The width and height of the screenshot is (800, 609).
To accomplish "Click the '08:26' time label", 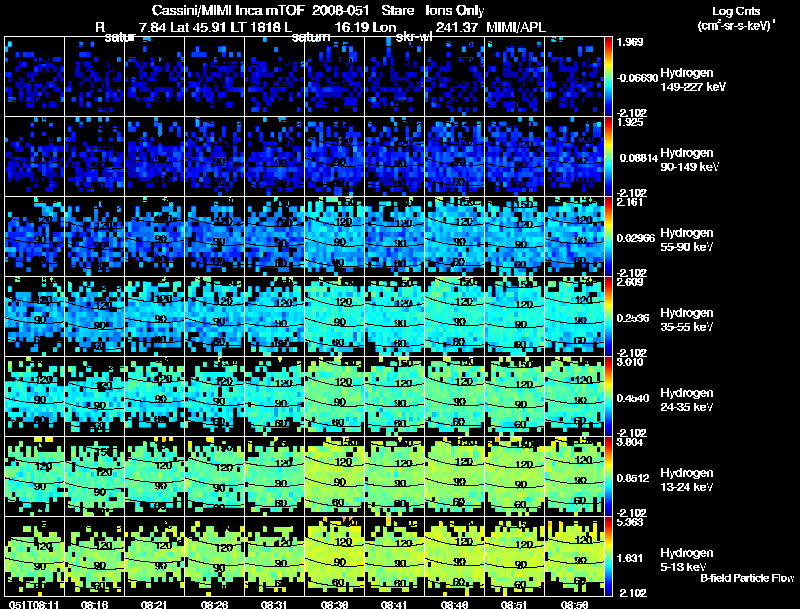I will 214,604.
